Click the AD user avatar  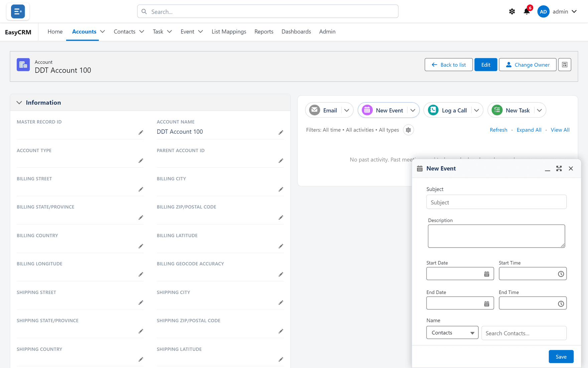(543, 11)
